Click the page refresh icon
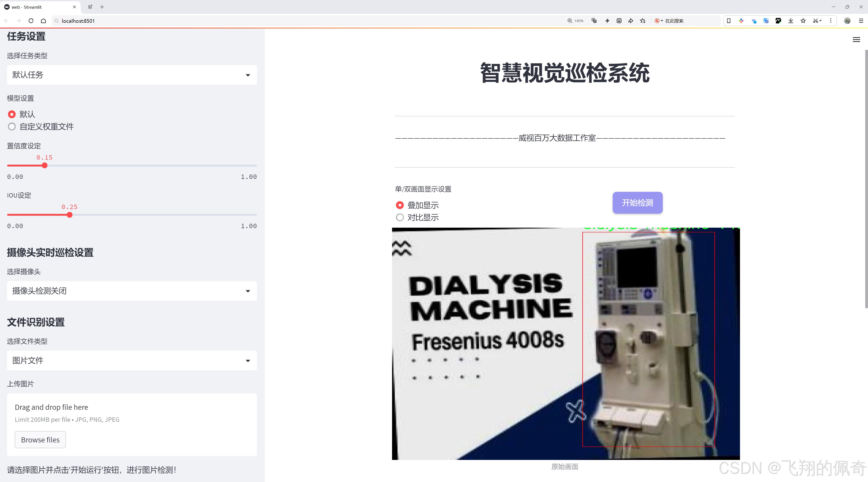Image resolution: width=868 pixels, height=482 pixels. click(31, 20)
